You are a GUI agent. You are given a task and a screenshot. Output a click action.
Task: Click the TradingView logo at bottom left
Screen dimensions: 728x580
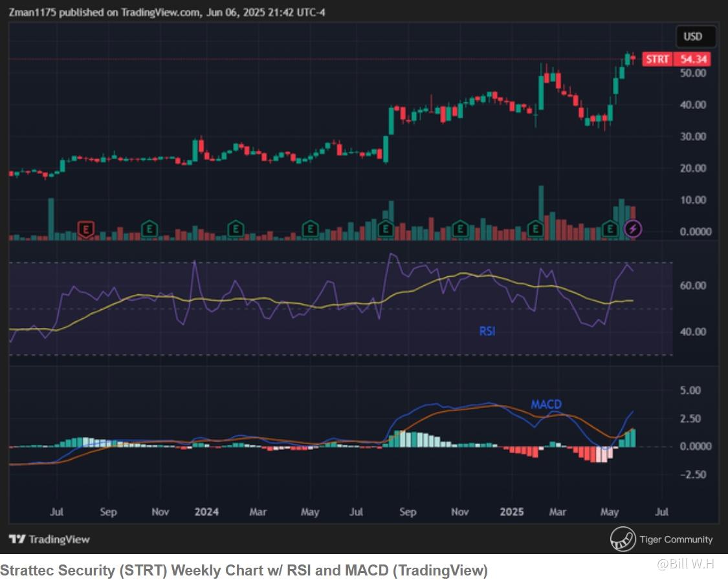pyautogui.click(x=49, y=539)
